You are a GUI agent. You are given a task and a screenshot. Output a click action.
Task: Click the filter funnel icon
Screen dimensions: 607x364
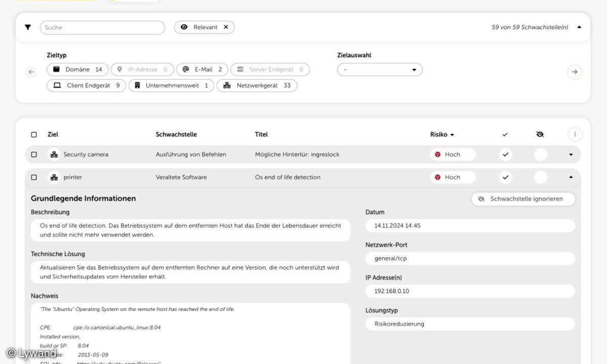tap(28, 27)
